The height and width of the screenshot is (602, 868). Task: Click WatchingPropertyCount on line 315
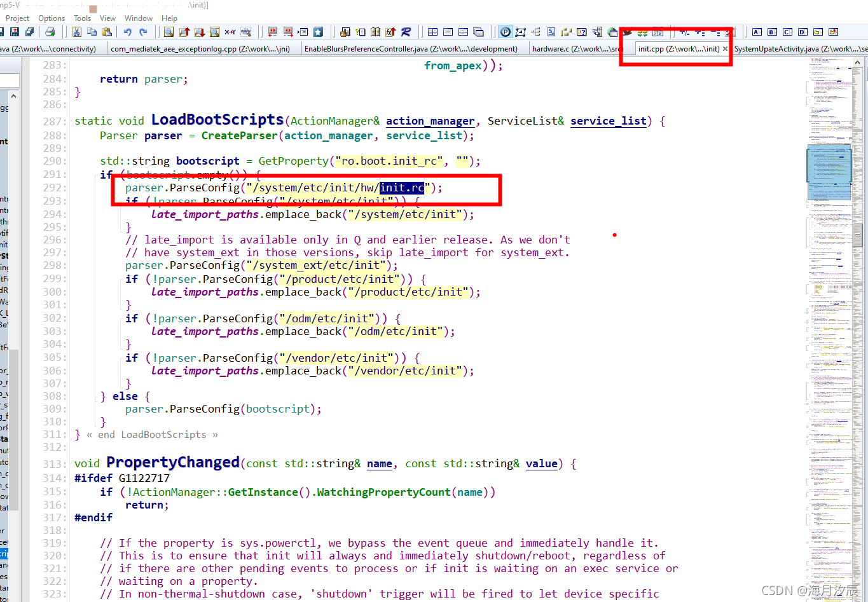click(383, 492)
